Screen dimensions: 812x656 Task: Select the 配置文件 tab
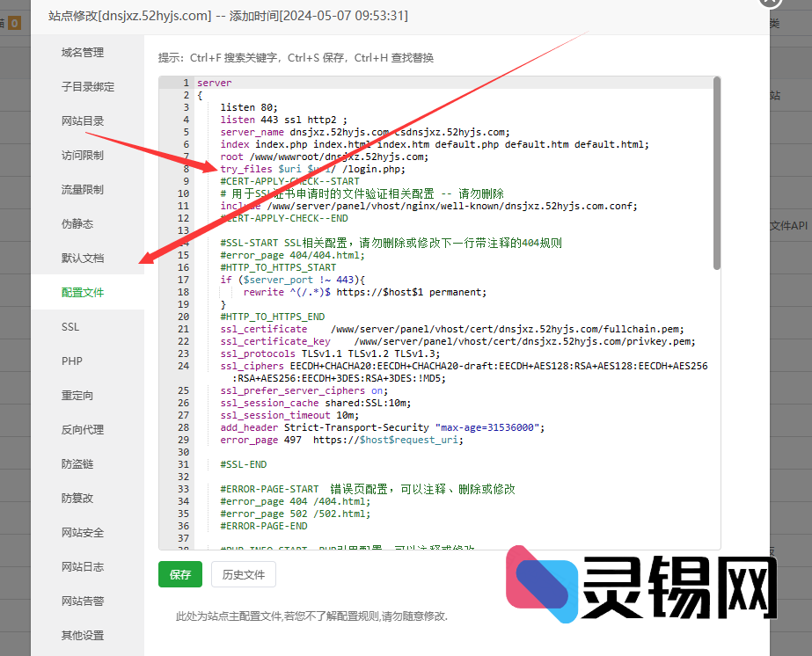(83, 292)
